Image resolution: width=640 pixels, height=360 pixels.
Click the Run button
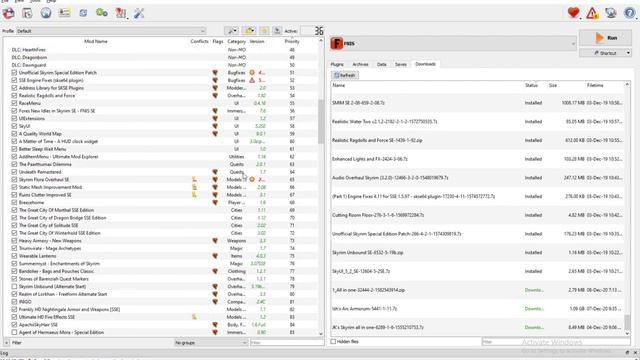(x=605, y=38)
